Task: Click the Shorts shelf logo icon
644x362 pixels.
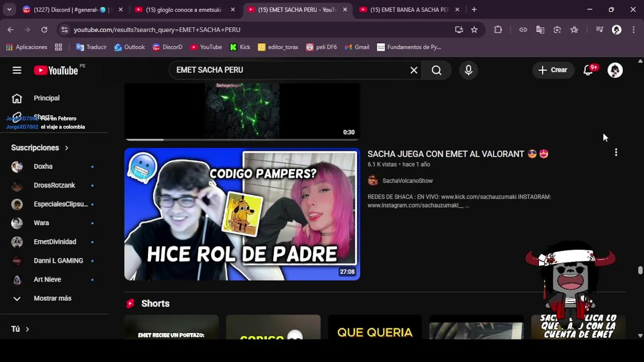Action: [130, 304]
